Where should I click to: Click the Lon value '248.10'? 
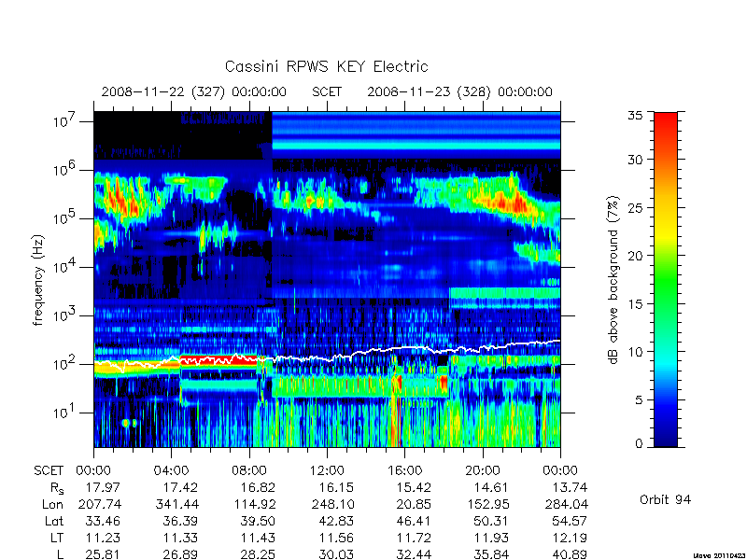pyautogui.click(x=332, y=504)
